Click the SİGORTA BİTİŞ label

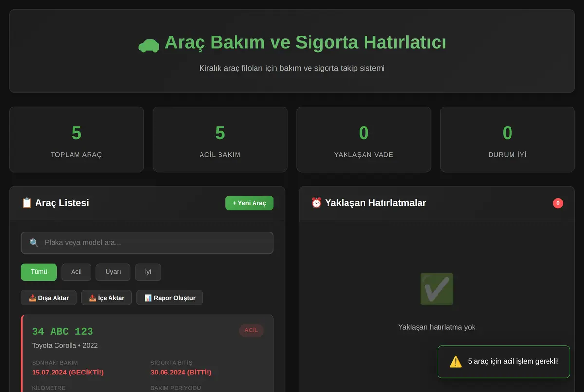click(x=171, y=363)
